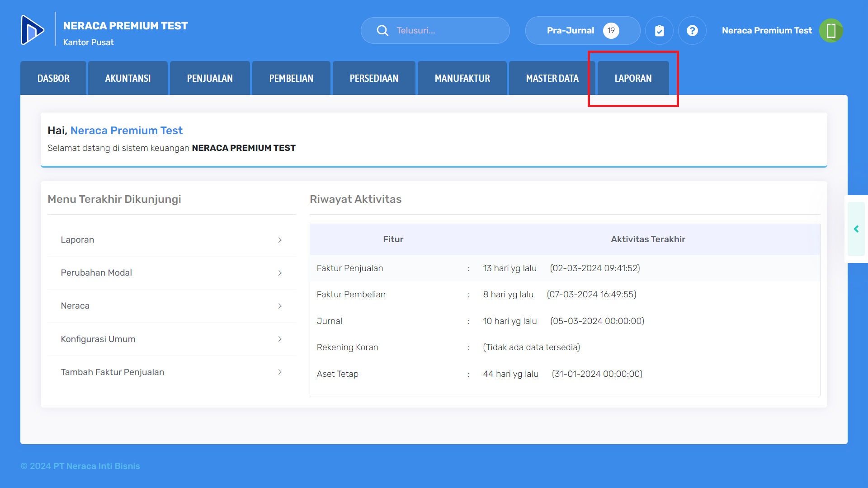Click the Fitur column header
868x488 pixels.
tap(393, 239)
